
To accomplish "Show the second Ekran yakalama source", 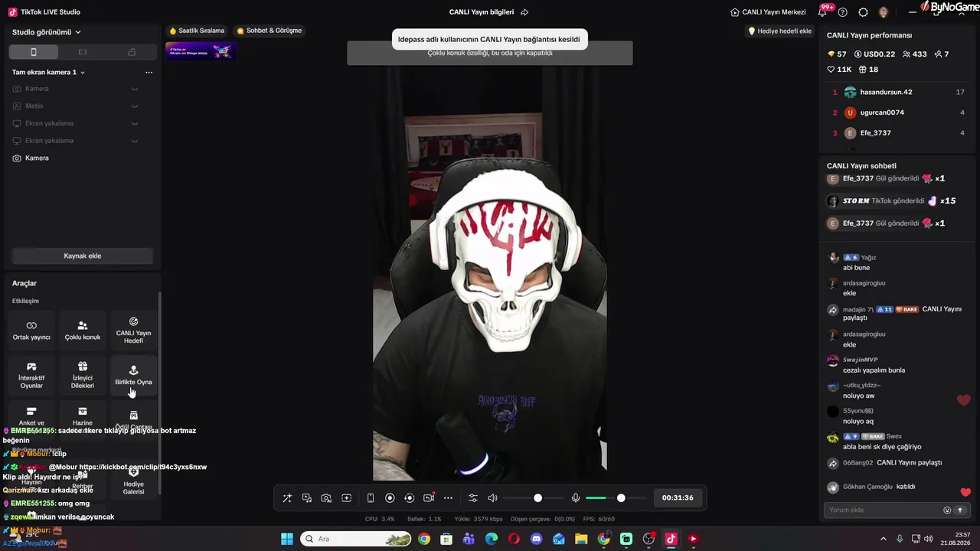I will pos(135,141).
